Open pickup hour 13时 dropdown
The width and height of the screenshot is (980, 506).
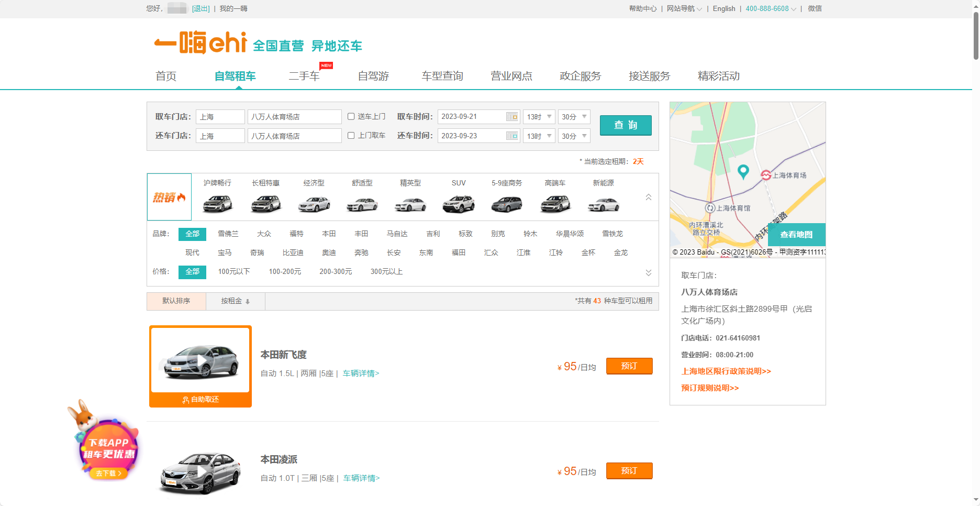click(539, 117)
